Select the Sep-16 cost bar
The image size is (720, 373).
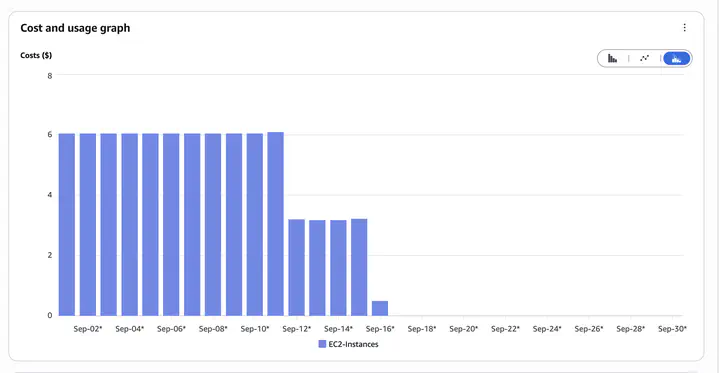pos(380,308)
